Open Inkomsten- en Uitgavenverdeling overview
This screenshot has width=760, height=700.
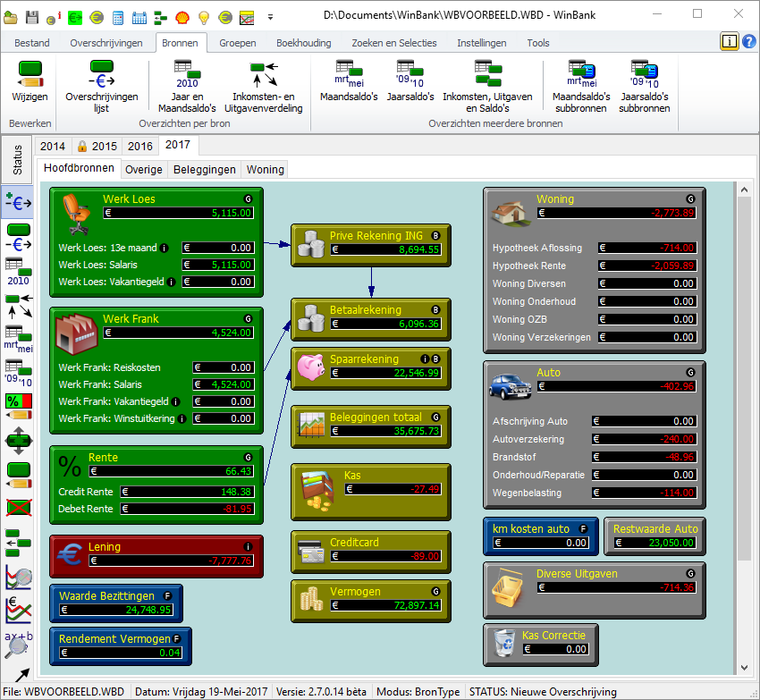(267, 87)
